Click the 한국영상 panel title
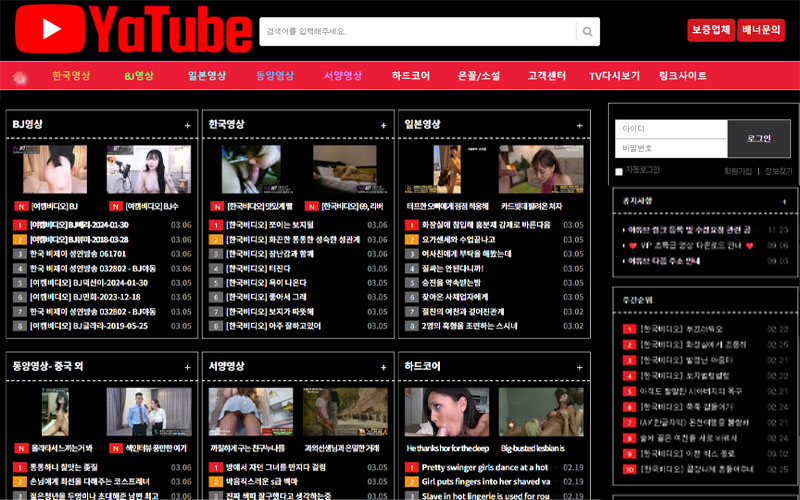Image resolution: width=800 pixels, height=500 pixels. pos(226,124)
